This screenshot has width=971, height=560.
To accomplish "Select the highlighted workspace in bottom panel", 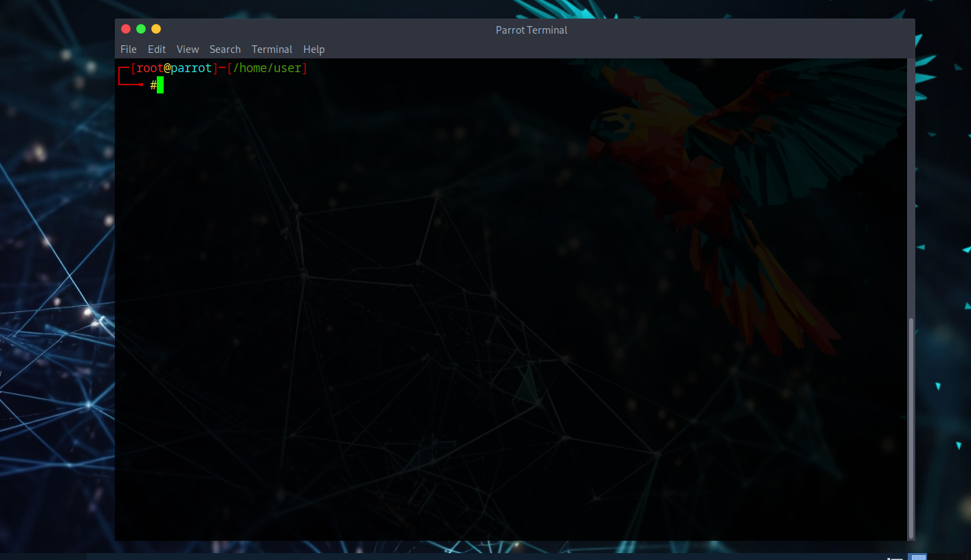I will click(x=917, y=557).
